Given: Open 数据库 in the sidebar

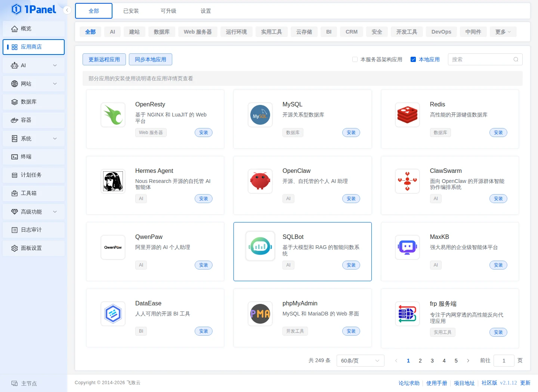Looking at the screenshot, I should pyautogui.click(x=34, y=102).
